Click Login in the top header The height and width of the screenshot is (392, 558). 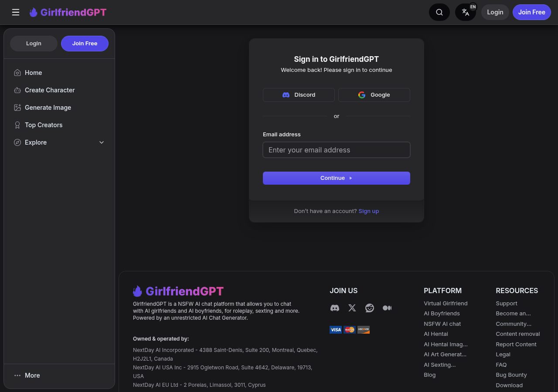[495, 12]
